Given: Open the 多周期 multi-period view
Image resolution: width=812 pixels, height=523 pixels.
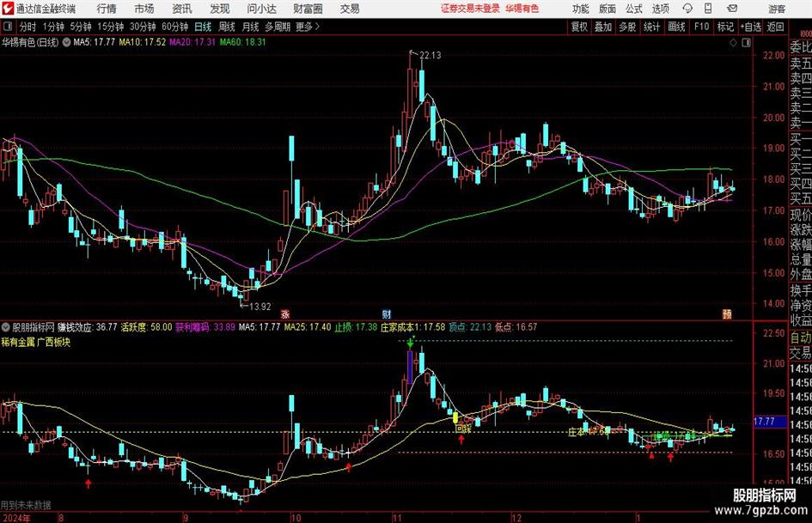Looking at the screenshot, I should tap(278, 27).
